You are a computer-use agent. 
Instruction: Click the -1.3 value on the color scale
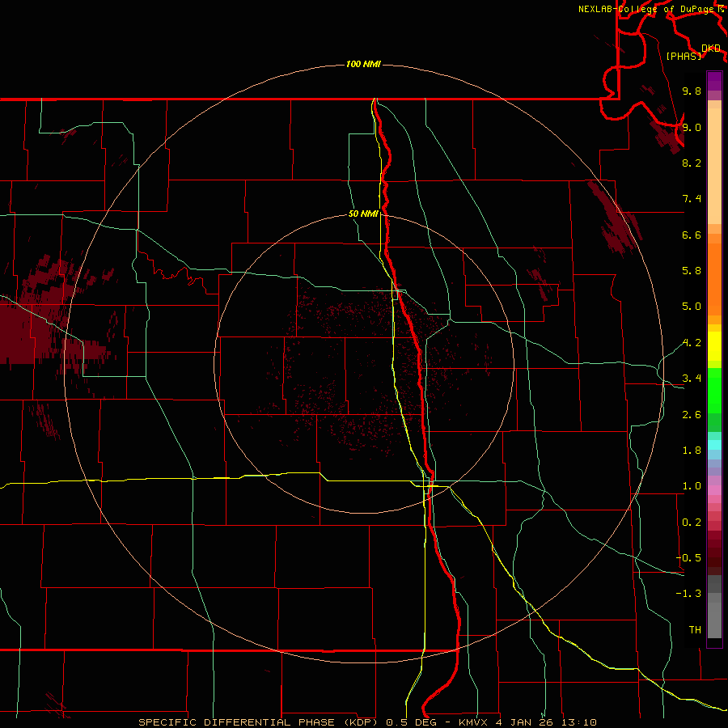pyautogui.click(x=688, y=594)
